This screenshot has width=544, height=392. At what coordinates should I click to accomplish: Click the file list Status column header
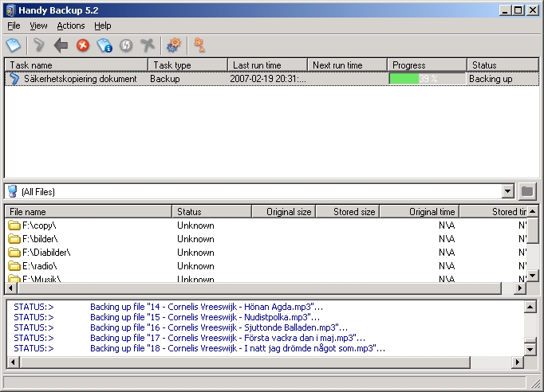pyautogui.click(x=212, y=212)
